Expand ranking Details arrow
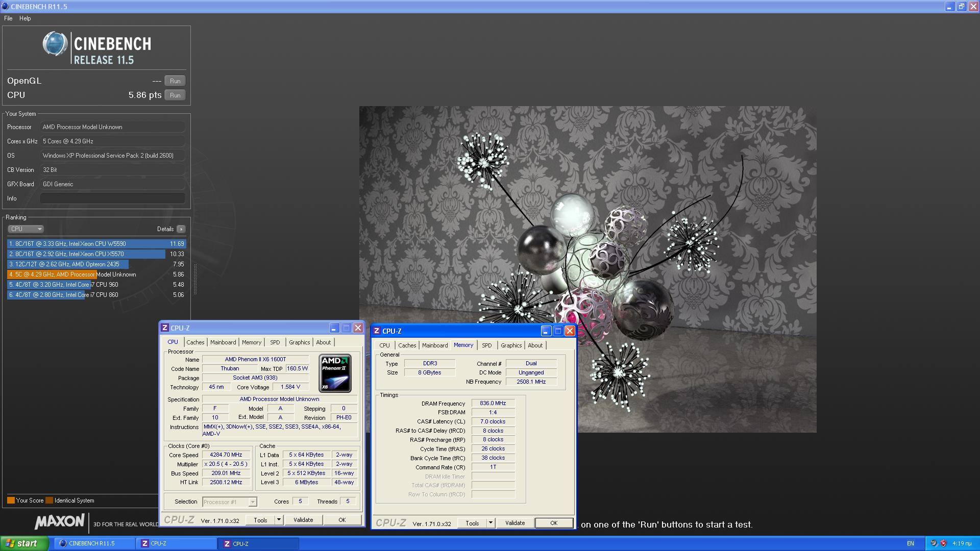Viewport: 980px width, 551px height. [x=181, y=229]
